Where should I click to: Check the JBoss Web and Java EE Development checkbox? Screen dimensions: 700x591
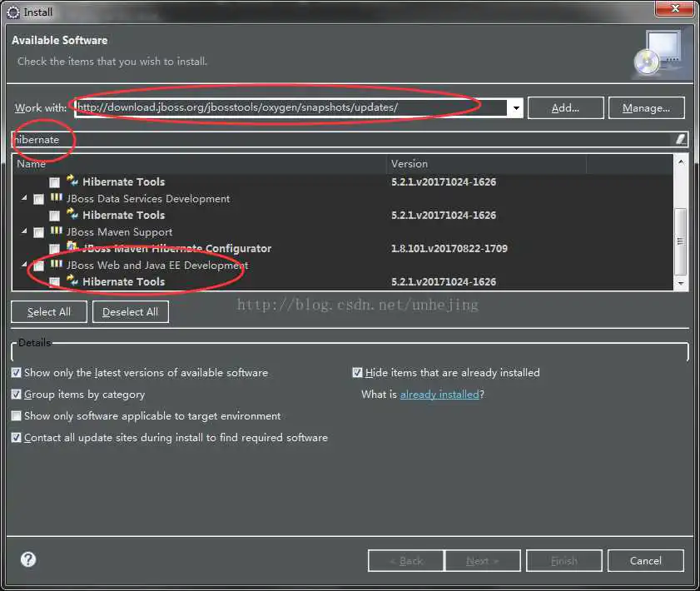(x=39, y=266)
